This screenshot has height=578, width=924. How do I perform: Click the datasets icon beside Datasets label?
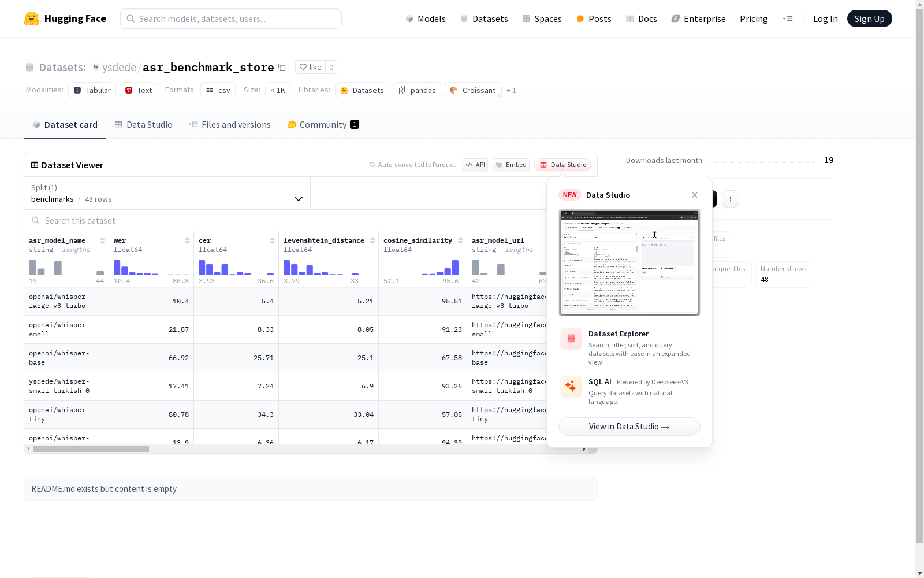click(x=29, y=68)
